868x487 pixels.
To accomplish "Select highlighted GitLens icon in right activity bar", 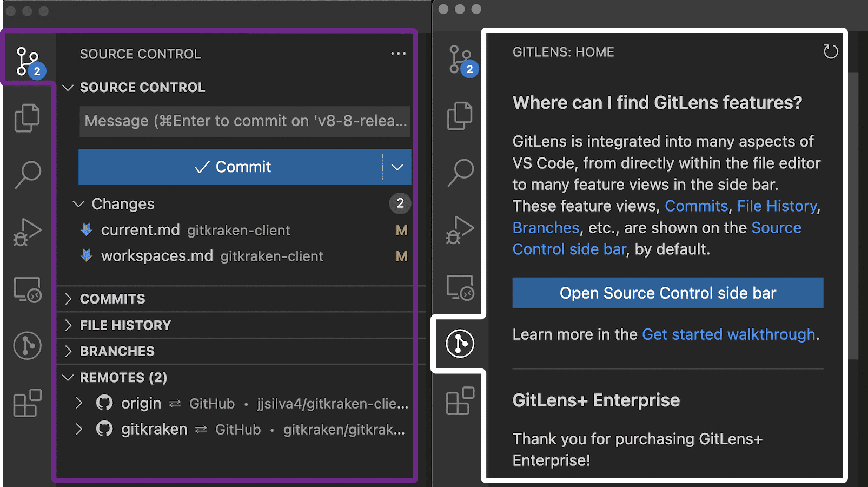I will [x=460, y=344].
